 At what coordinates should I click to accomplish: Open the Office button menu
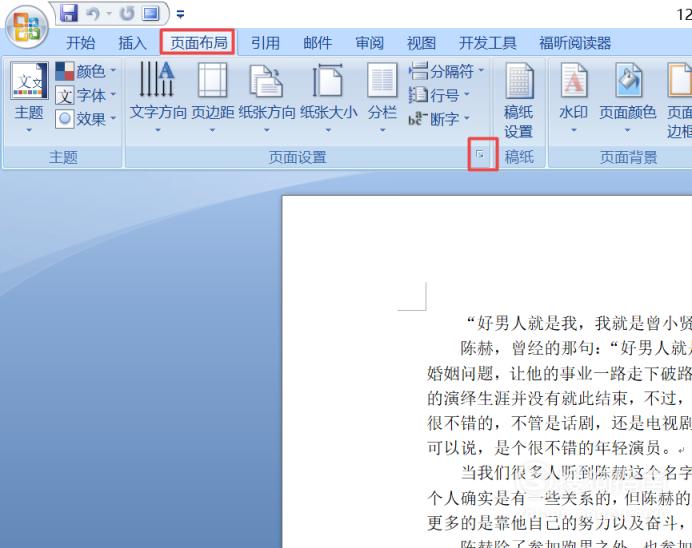pyautogui.click(x=26, y=27)
